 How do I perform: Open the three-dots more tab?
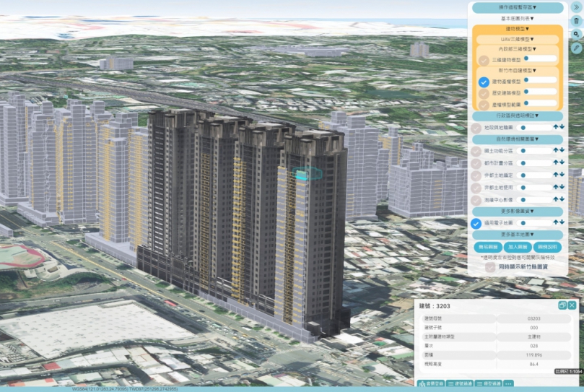pos(508,383)
